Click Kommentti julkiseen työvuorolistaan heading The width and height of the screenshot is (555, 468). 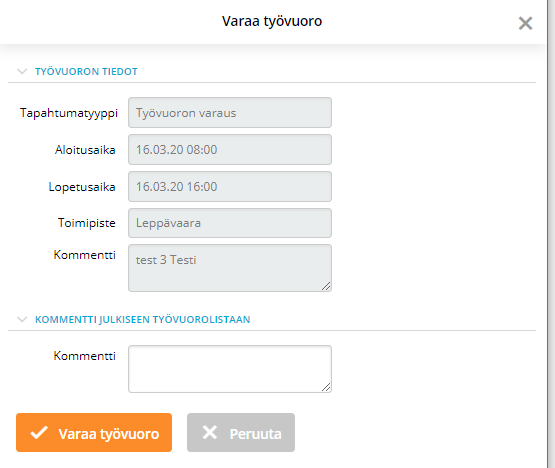coord(143,319)
